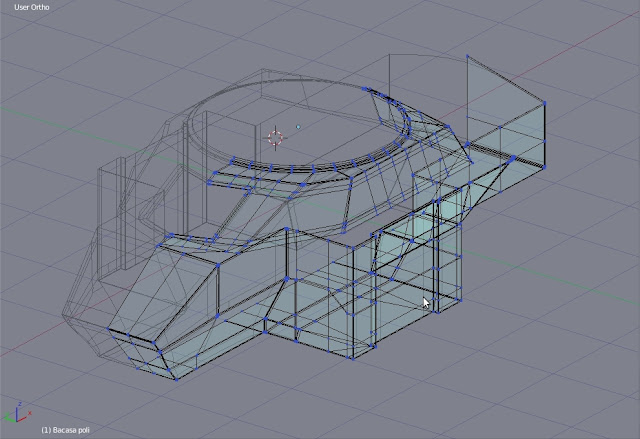Click the "User Ortho" view label
640x439 pixels.
(32, 7)
